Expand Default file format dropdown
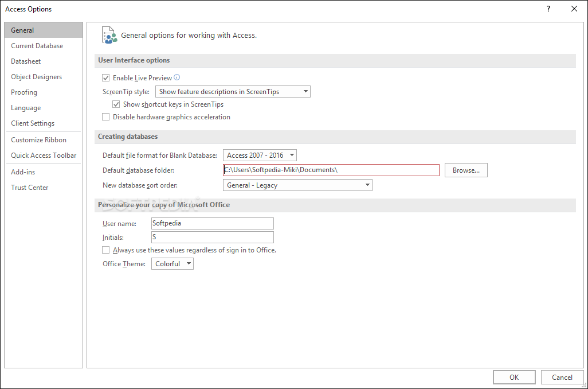Screen dimensions: 588x389 [260, 155]
